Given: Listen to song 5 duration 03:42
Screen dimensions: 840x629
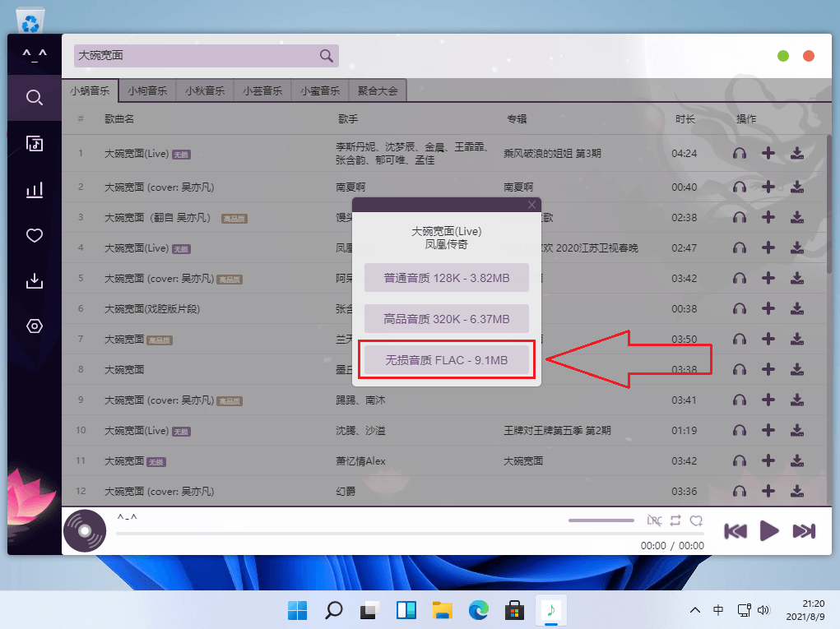Looking at the screenshot, I should click(x=740, y=279).
